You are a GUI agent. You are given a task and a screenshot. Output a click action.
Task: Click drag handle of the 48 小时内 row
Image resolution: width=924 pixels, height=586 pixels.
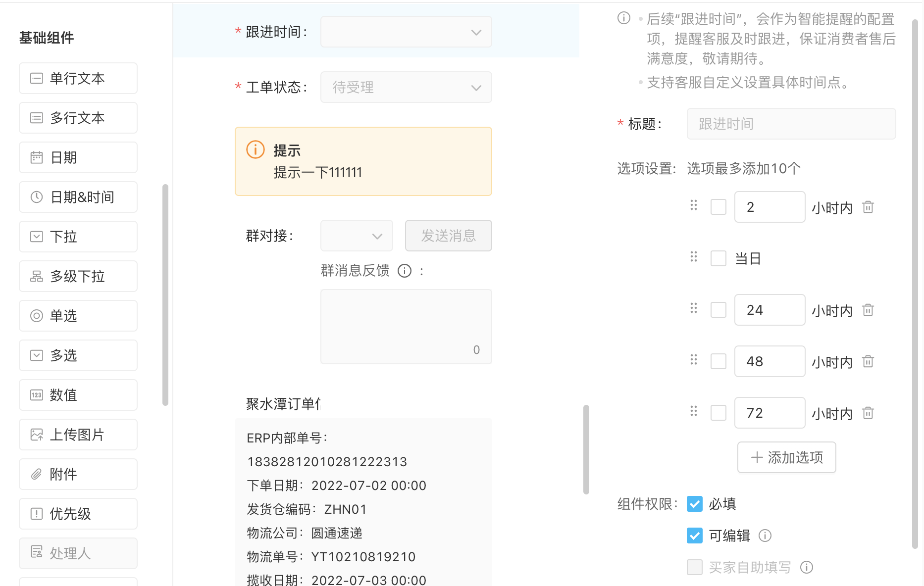pyautogui.click(x=694, y=360)
